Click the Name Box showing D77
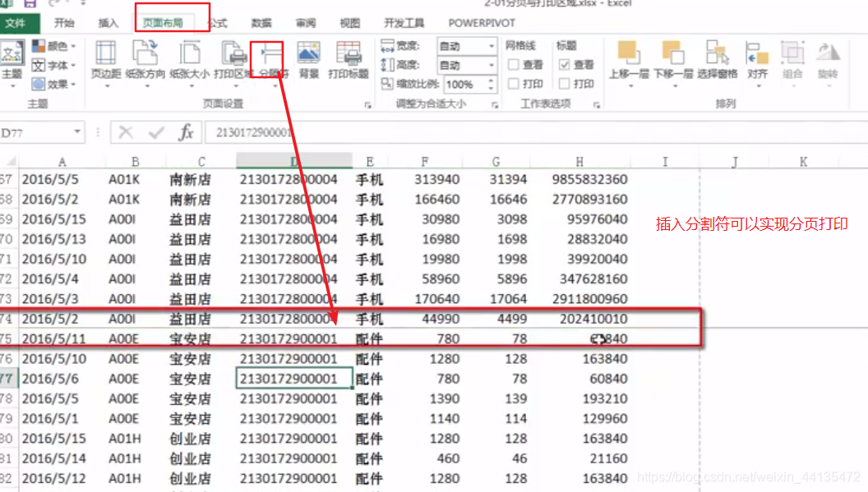 pos(36,132)
